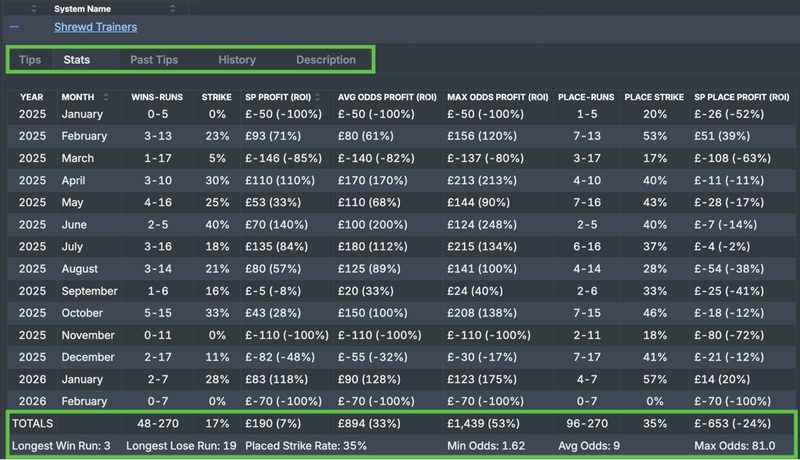Select the 2025 February month cell
The image size is (800, 460).
(84, 136)
